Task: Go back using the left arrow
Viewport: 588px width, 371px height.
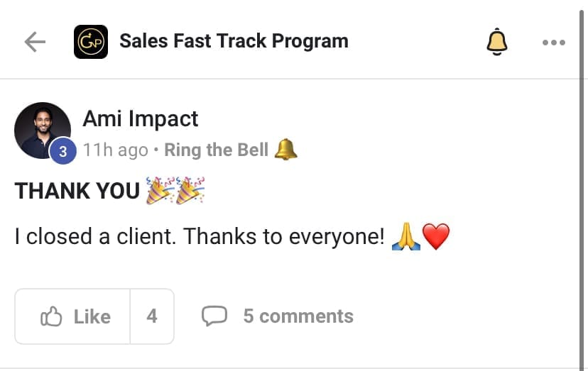Action: pyautogui.click(x=34, y=42)
